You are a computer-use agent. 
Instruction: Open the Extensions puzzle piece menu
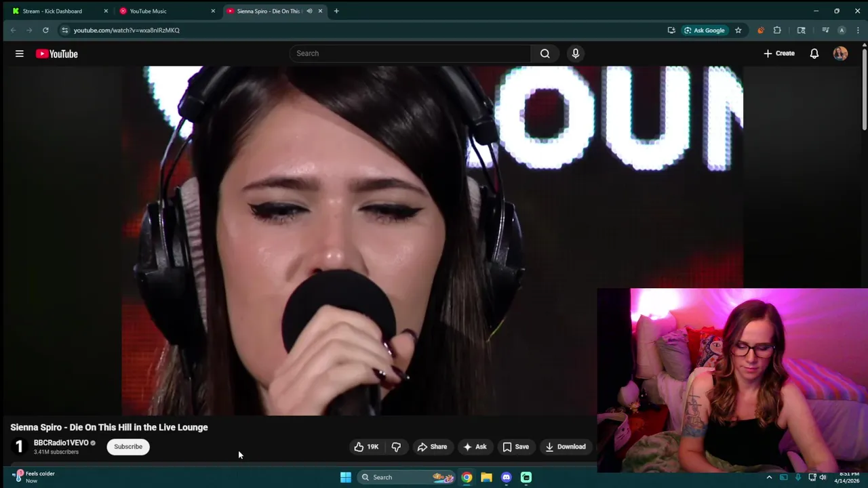777,30
